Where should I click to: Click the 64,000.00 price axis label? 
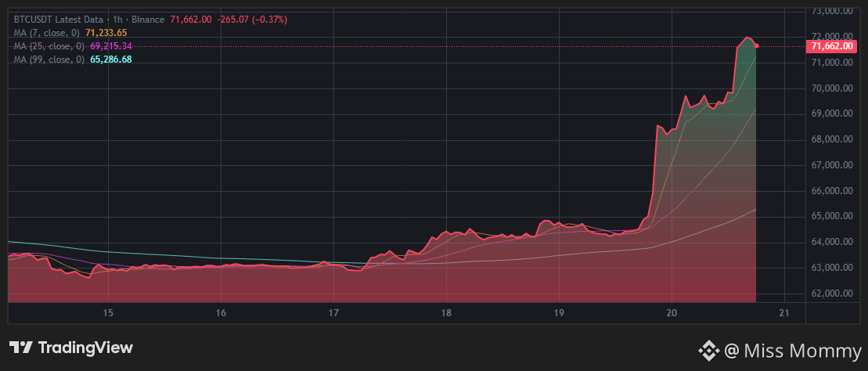831,242
